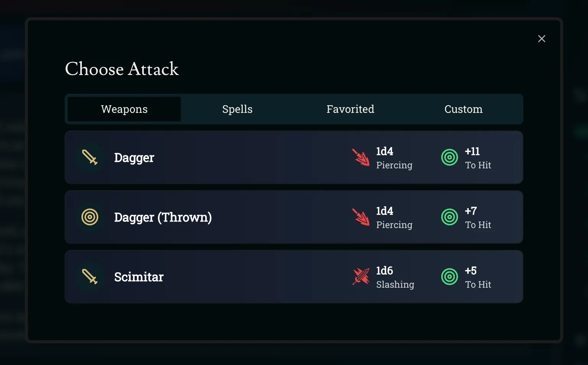This screenshot has width=588, height=365.
Task: Click the green +7 To Hit target icon
Action: 449,217
